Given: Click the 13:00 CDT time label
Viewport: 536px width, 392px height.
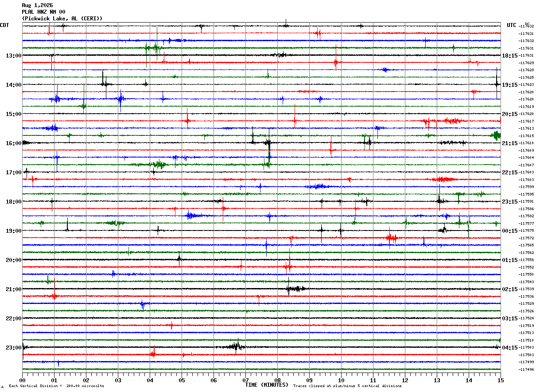Looking at the screenshot, I should [13, 56].
